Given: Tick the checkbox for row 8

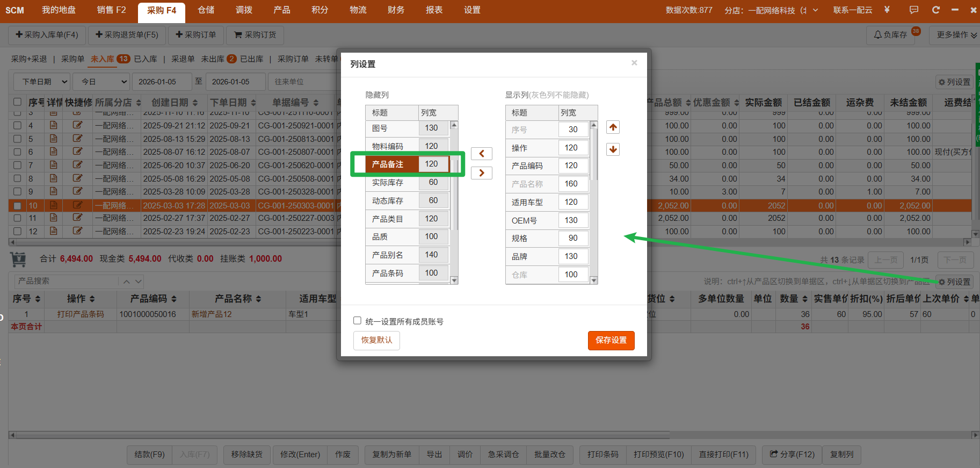Looking at the screenshot, I should pyautogui.click(x=18, y=178).
